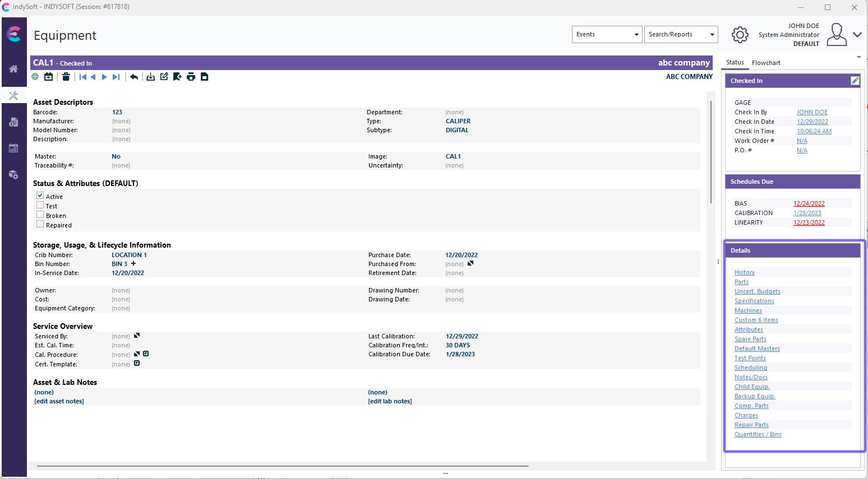
Task: Go to the first equipment record
Action: click(x=82, y=77)
